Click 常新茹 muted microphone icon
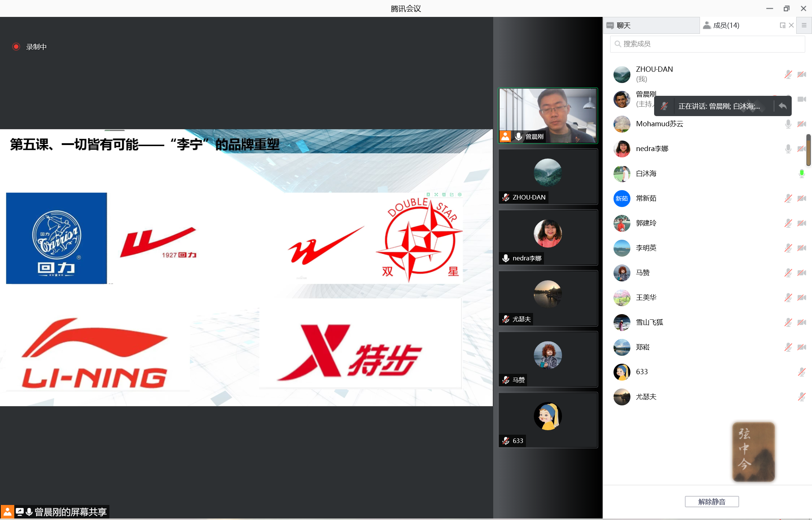 pyautogui.click(x=788, y=198)
